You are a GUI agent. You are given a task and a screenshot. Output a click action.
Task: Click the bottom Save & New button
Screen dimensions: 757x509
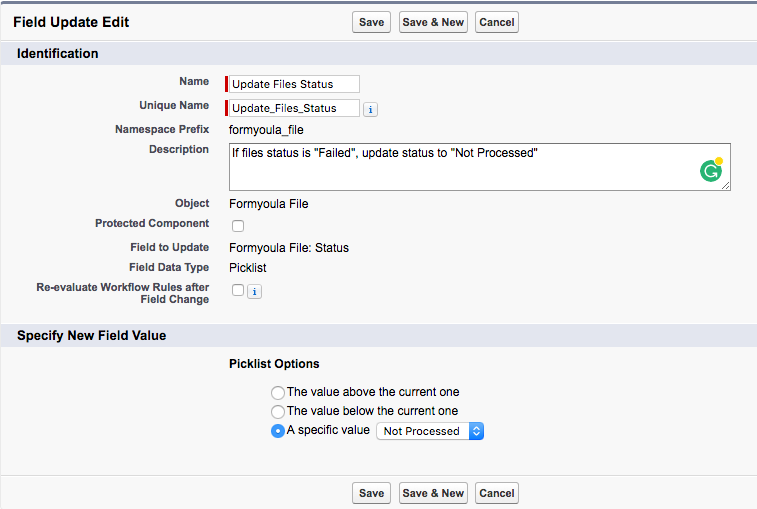pyautogui.click(x=432, y=493)
